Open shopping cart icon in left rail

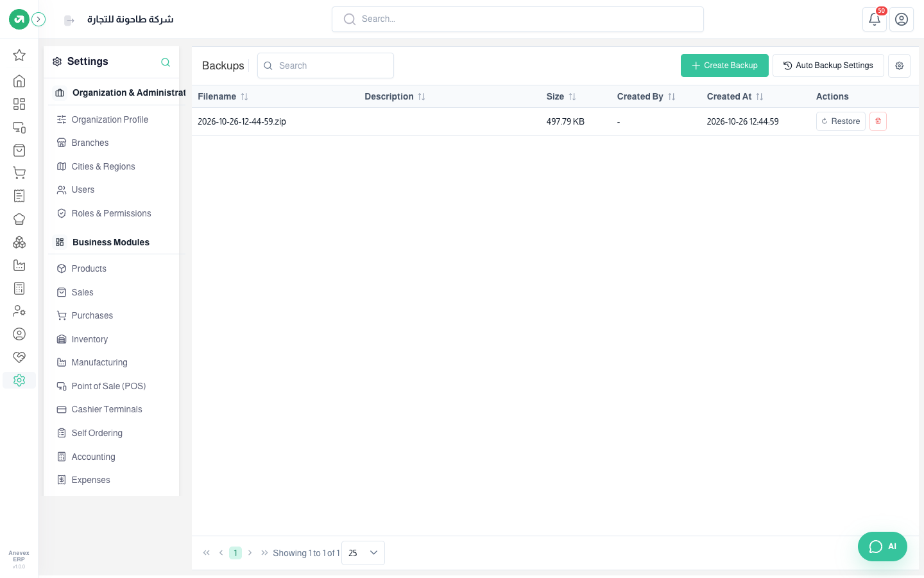pyautogui.click(x=19, y=173)
